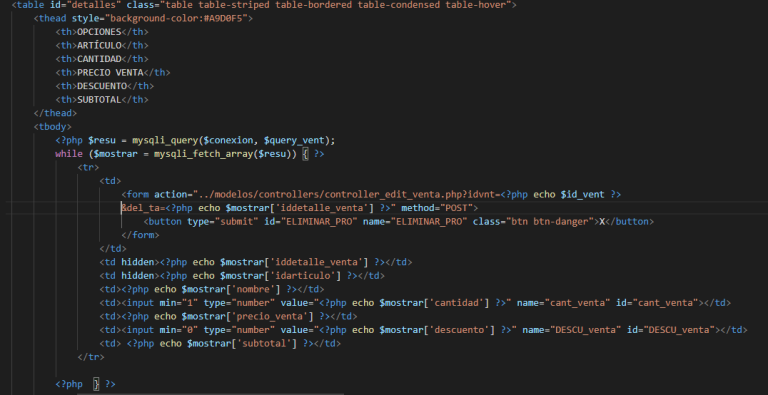
Task: Place cursor on PRECIO VENTA header text
Action: click(x=110, y=73)
